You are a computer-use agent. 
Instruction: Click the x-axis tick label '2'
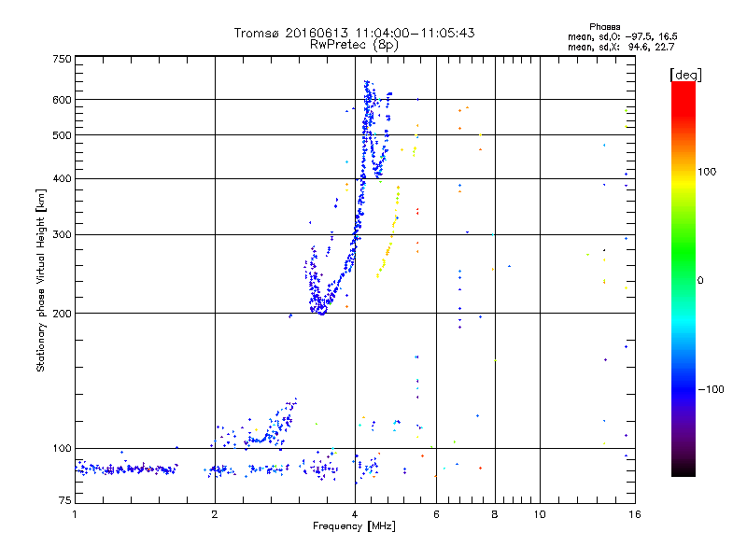(x=215, y=514)
